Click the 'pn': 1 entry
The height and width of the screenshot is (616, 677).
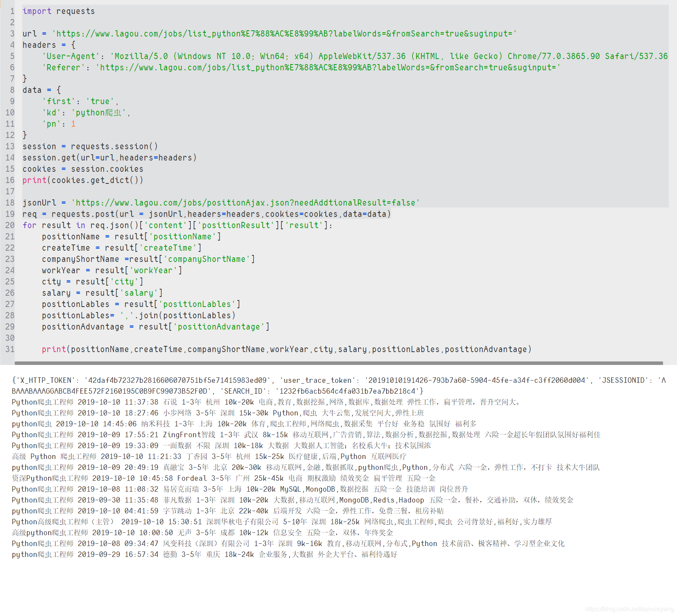click(x=59, y=124)
